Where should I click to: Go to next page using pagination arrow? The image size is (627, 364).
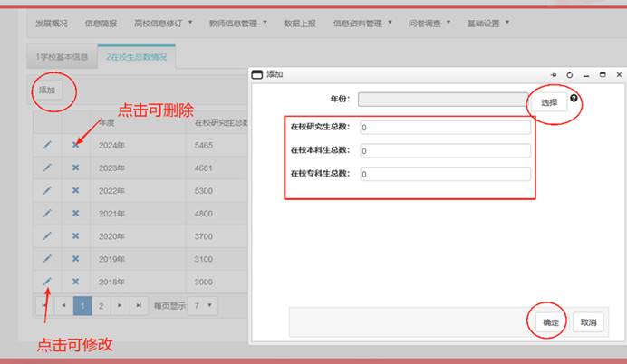click(121, 306)
